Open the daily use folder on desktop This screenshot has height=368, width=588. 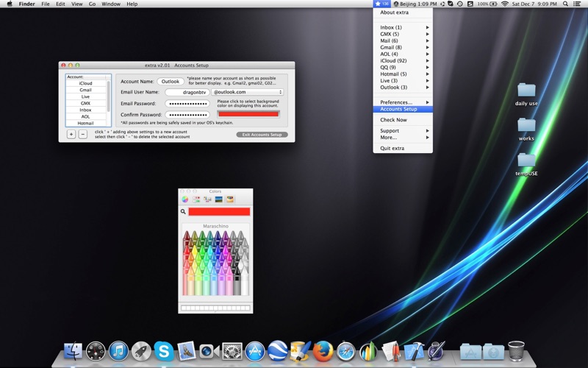[x=526, y=95]
